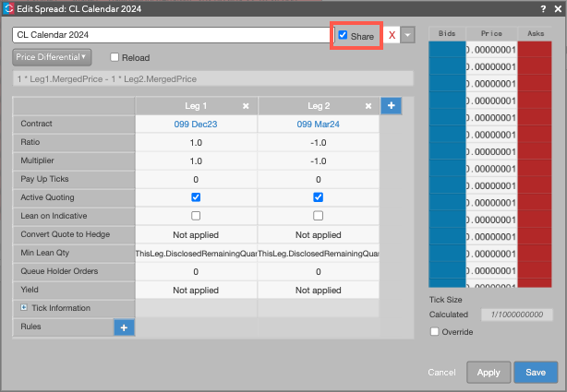Click Leg 1 Convert Quote to Hedge cell

click(x=196, y=235)
